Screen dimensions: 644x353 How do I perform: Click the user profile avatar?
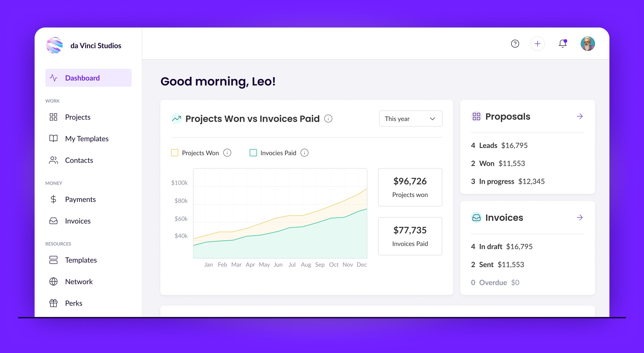tap(588, 44)
